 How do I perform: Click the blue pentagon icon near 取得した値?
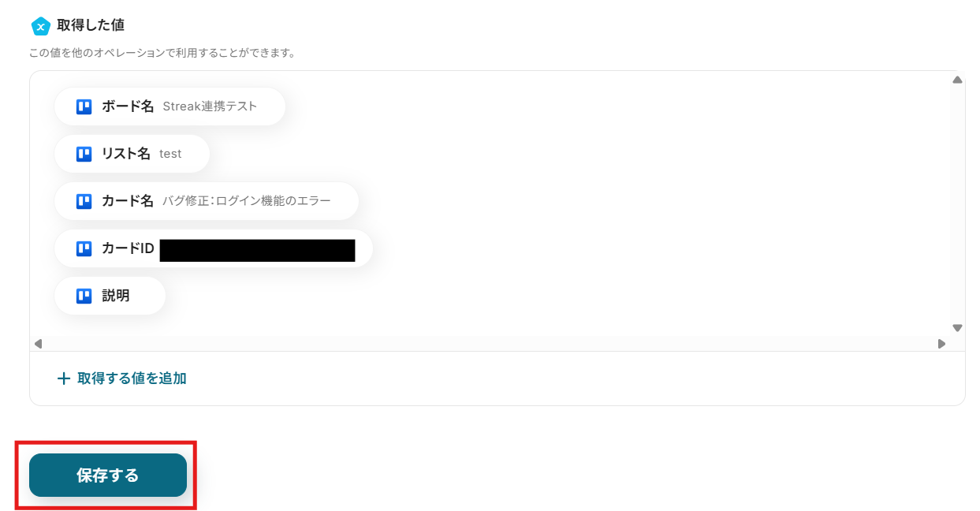pyautogui.click(x=40, y=26)
